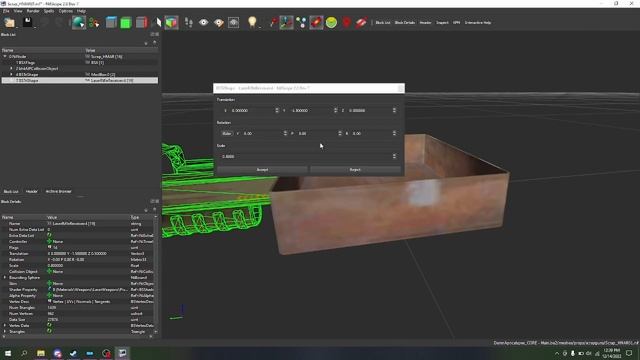The height and width of the screenshot is (360, 640).
Task: Expand the 4 BSTriShape row
Action: tap(11, 74)
